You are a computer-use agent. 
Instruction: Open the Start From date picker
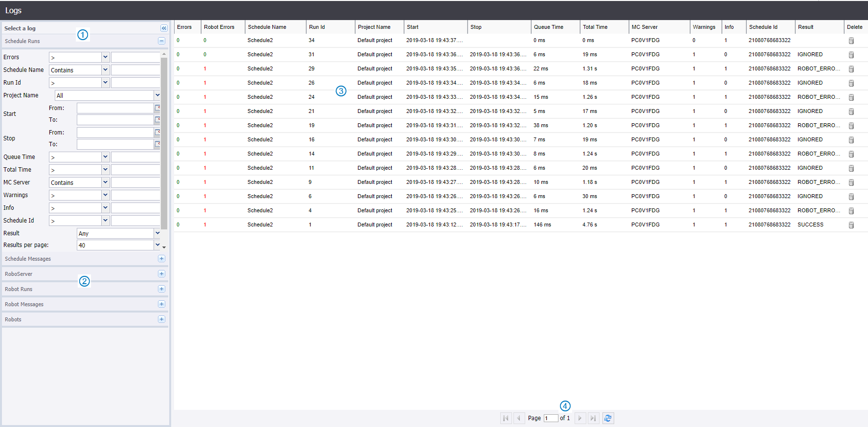point(157,108)
